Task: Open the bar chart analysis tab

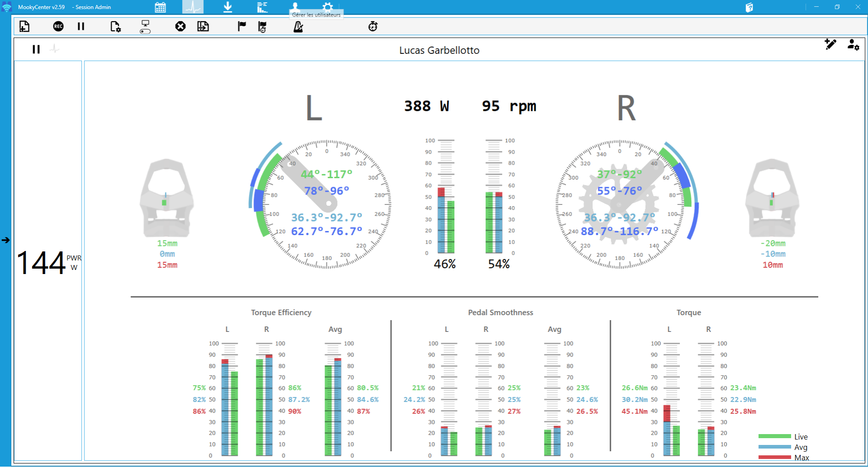Action: coord(262,7)
